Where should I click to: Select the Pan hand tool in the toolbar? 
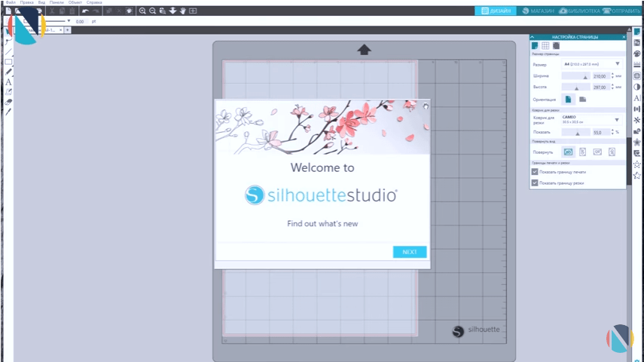click(x=183, y=11)
